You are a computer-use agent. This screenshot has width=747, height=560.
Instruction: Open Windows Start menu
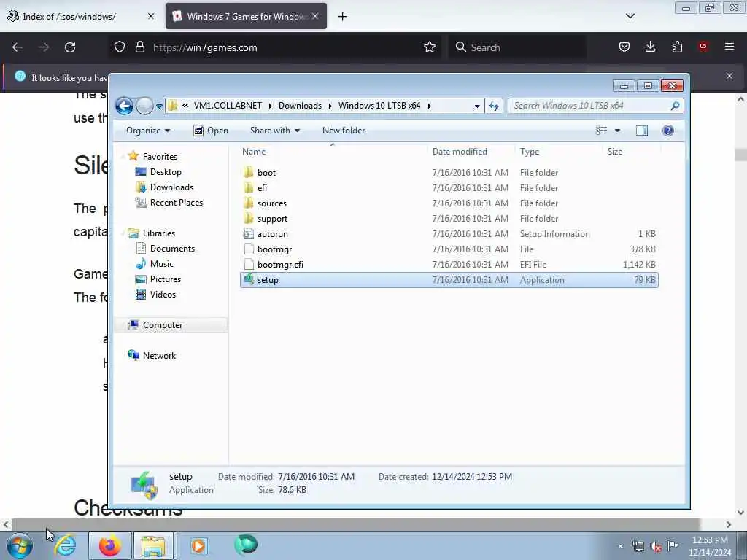click(x=20, y=545)
